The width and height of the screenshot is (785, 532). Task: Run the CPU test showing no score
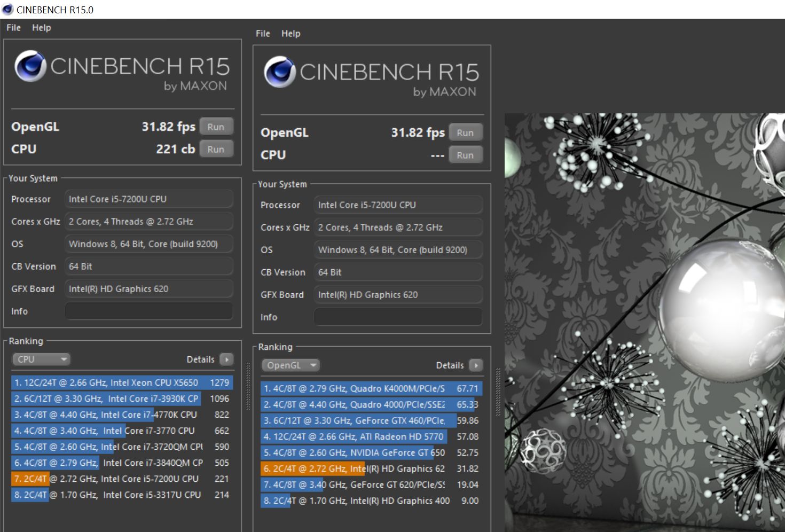click(465, 155)
